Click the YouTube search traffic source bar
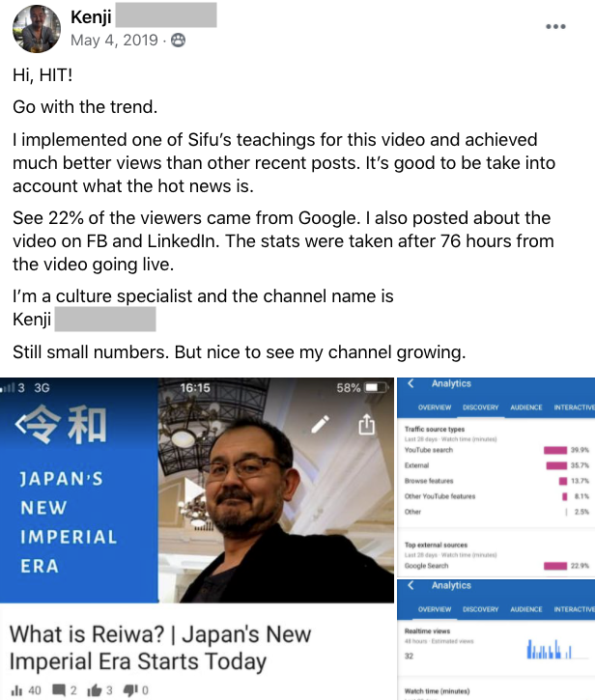 tap(554, 450)
